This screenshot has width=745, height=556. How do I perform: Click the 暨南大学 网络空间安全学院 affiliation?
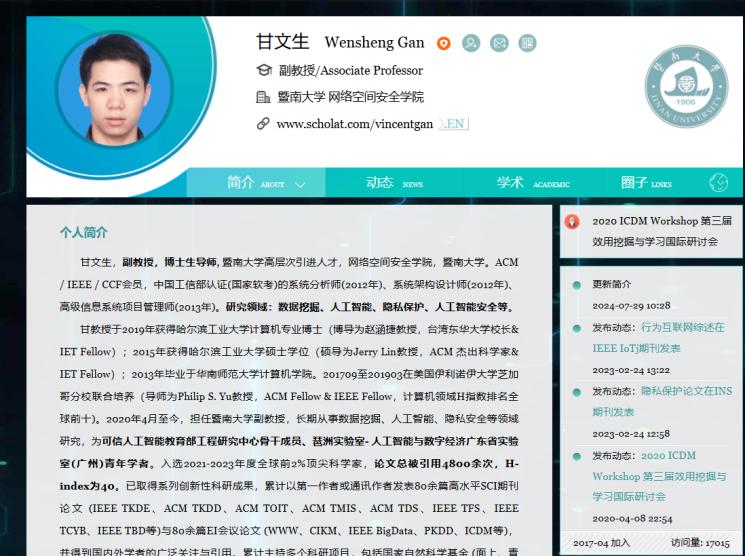tap(351, 97)
